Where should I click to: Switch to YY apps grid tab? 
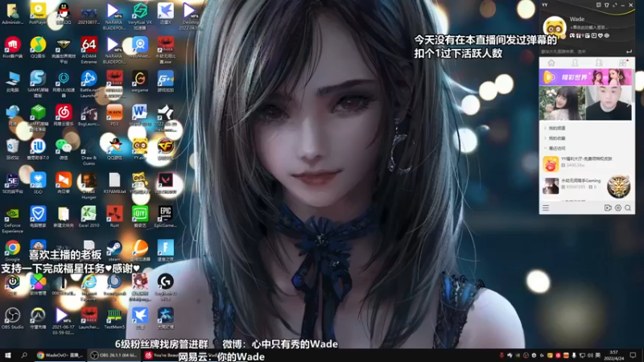point(622,63)
